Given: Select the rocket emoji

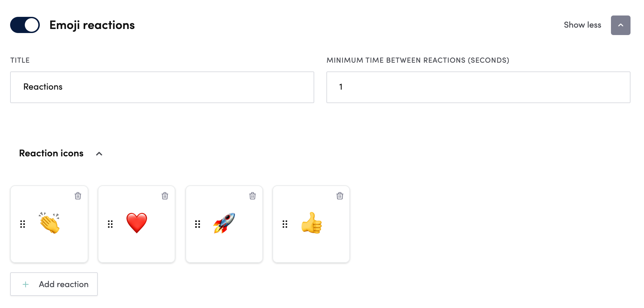Looking at the screenshot, I should pyautogui.click(x=224, y=223).
